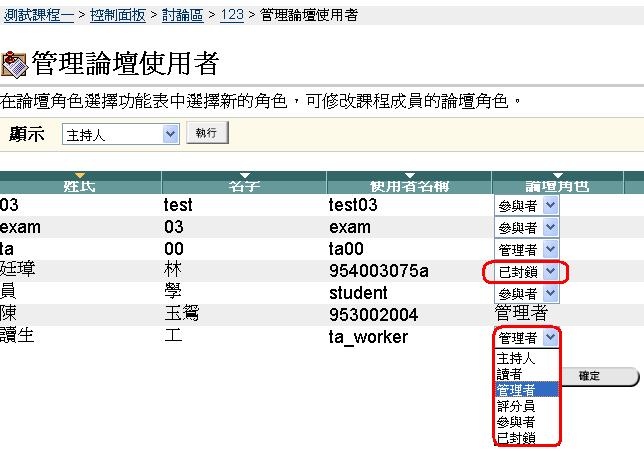Go to 測試課程一 breadcrumb link

click(x=37, y=15)
